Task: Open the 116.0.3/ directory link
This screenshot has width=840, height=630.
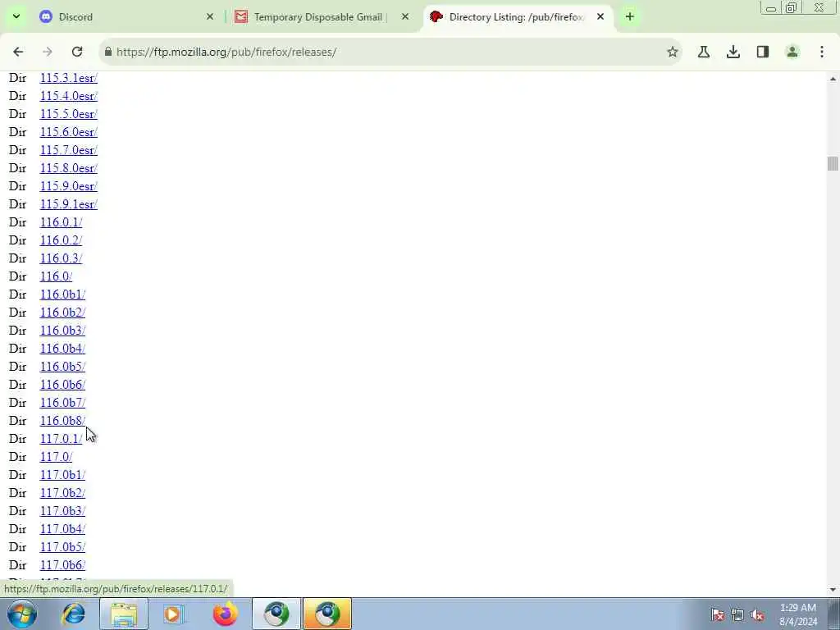Action: click(61, 258)
